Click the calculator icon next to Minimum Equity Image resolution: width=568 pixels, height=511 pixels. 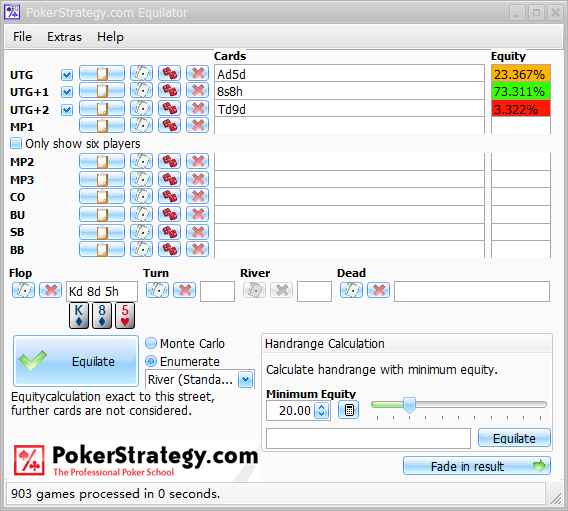(348, 410)
